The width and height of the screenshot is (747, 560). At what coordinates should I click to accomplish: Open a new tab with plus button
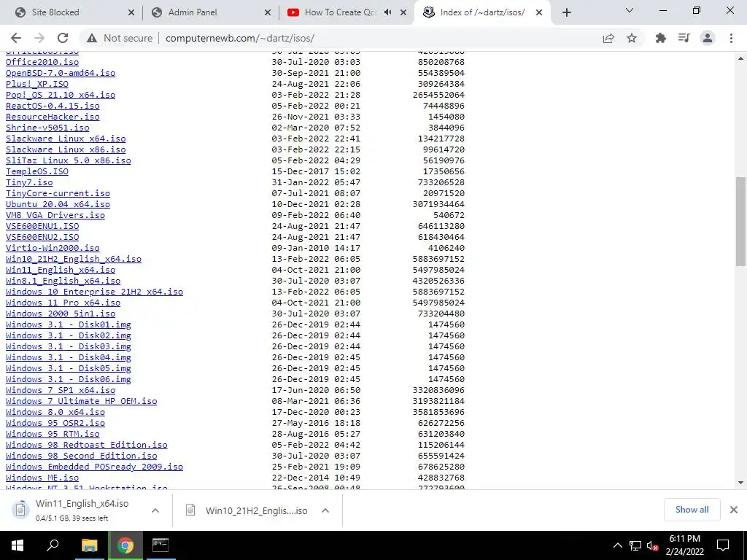click(566, 13)
